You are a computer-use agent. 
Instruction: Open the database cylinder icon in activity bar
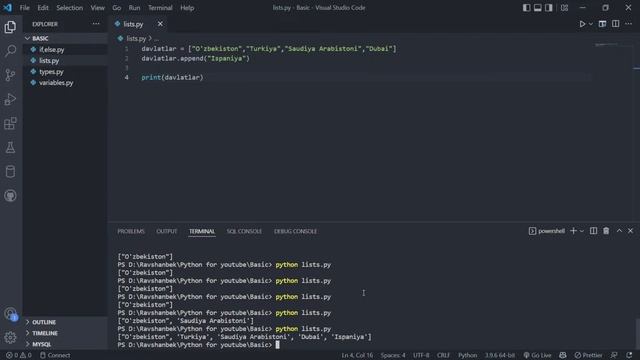point(10,171)
